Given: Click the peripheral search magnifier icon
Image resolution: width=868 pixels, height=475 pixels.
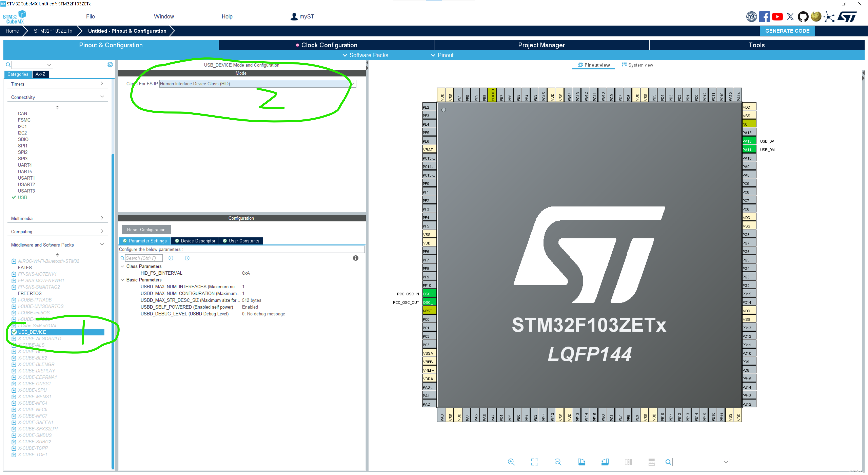Looking at the screenshot, I should [8, 65].
